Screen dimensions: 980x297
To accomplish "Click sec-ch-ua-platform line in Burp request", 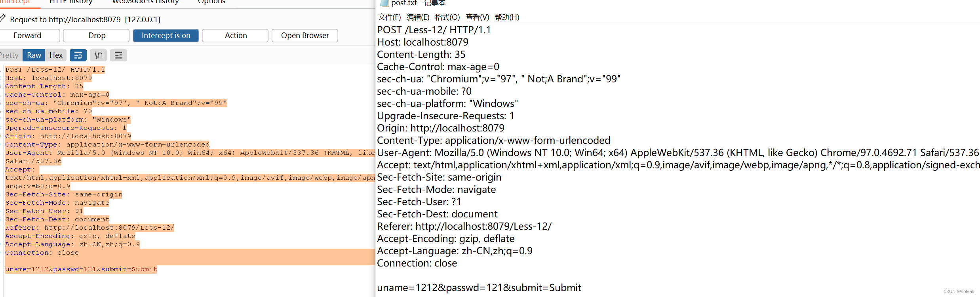I will [x=68, y=120].
